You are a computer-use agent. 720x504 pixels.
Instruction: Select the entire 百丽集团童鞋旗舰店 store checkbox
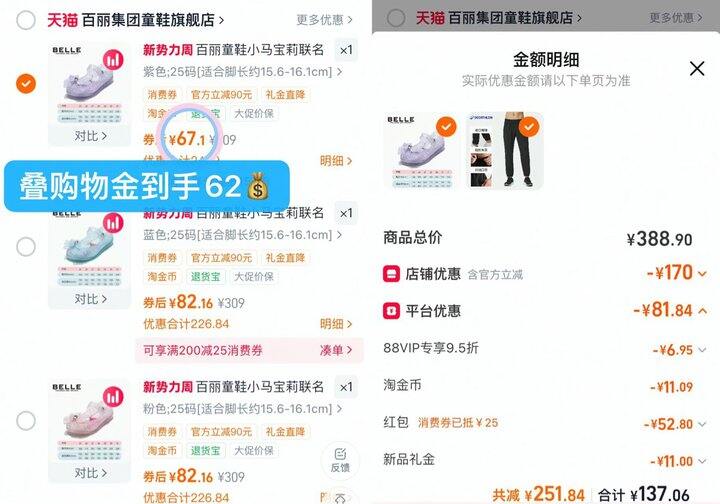pyautogui.click(x=26, y=20)
